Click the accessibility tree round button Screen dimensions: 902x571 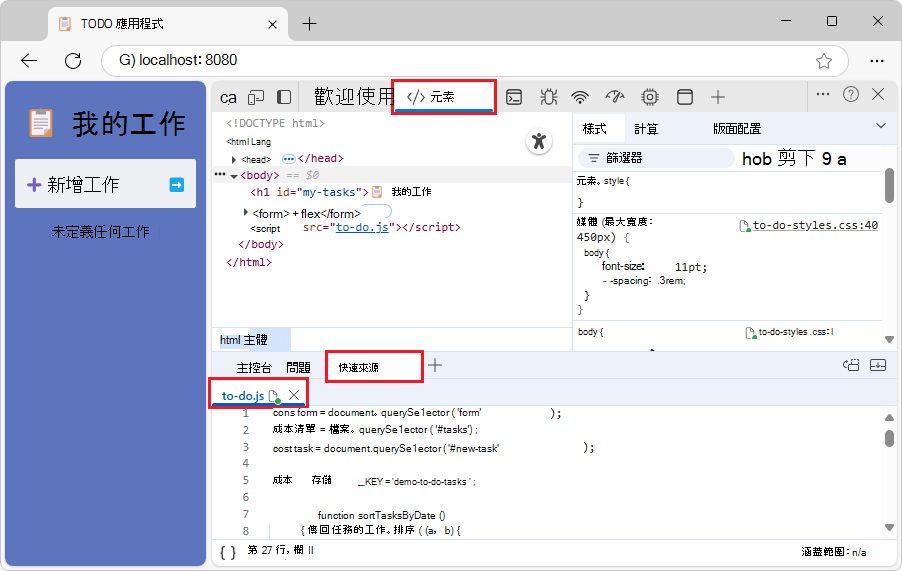click(539, 141)
